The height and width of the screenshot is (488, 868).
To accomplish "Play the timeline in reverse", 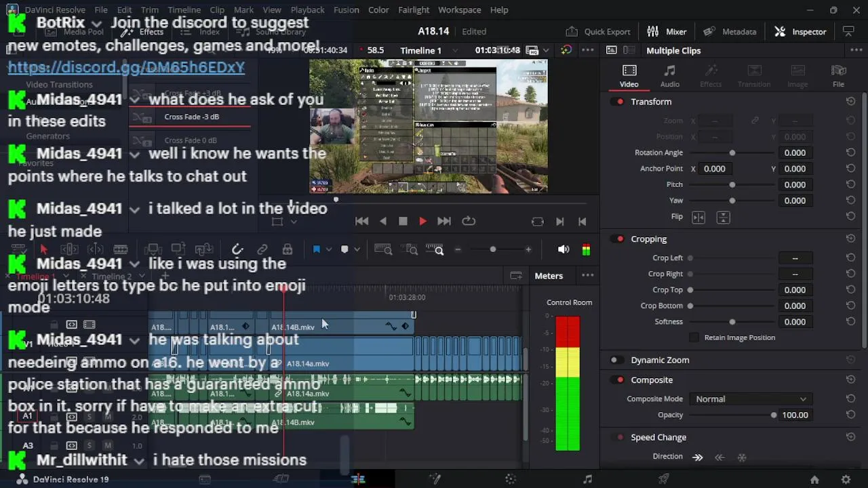I will [383, 222].
